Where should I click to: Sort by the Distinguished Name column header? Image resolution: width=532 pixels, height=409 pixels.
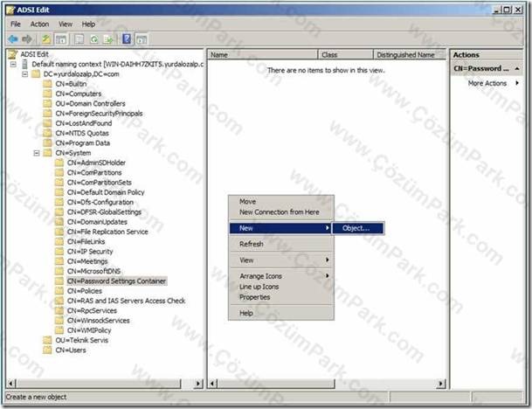pyautogui.click(x=410, y=55)
